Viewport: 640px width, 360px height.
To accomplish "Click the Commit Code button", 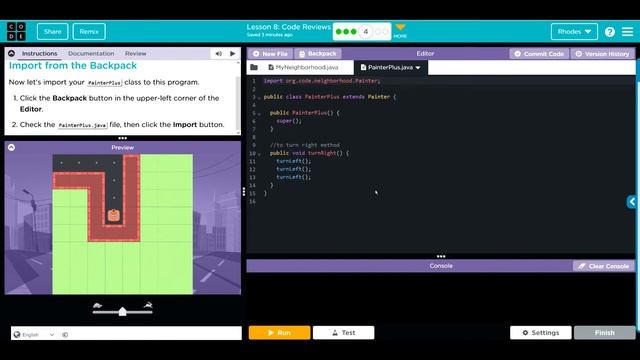I will (539, 54).
